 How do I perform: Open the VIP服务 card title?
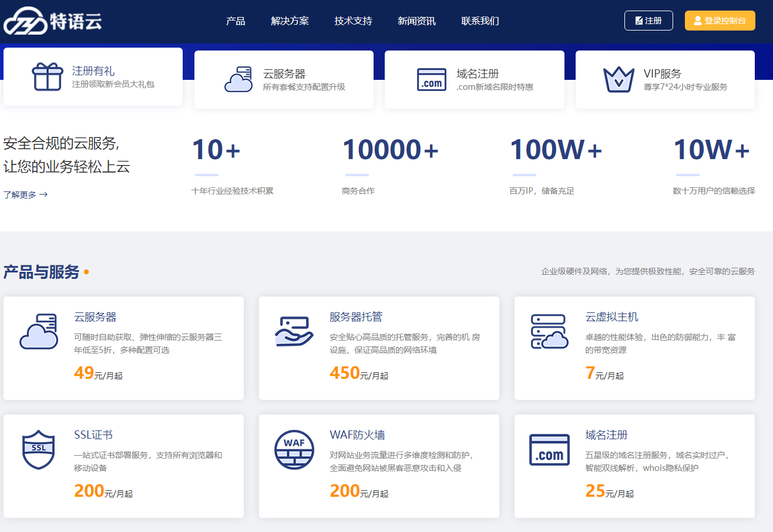(663, 73)
